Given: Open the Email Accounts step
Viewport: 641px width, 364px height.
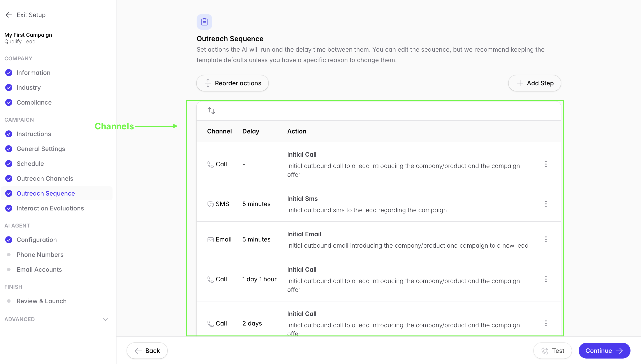Looking at the screenshot, I should tap(39, 269).
